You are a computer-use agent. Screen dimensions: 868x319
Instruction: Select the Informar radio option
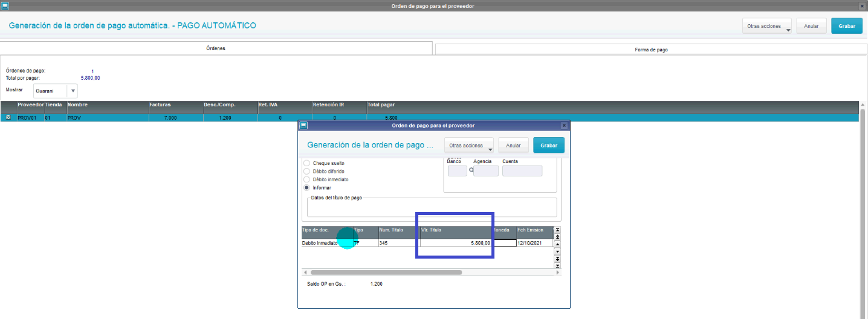(306, 188)
